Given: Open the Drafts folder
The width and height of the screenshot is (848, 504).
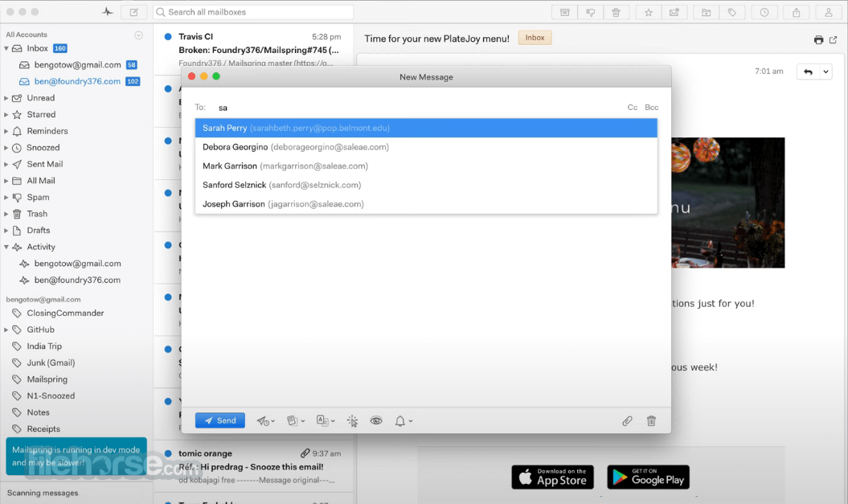Looking at the screenshot, I should [x=39, y=231].
